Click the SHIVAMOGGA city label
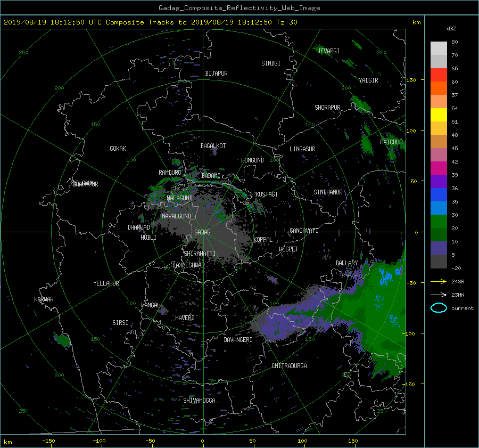479x448 pixels. 199,400
